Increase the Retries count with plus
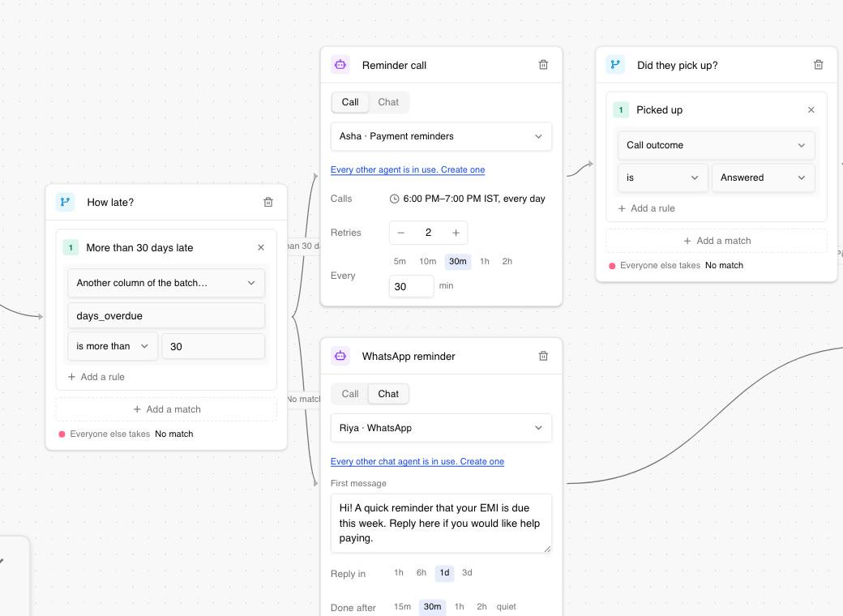The width and height of the screenshot is (843, 616). tap(456, 233)
